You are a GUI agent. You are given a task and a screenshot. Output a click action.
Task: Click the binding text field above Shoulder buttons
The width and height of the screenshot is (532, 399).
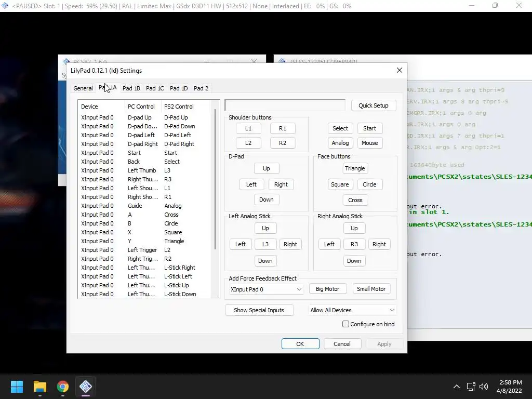pos(285,105)
